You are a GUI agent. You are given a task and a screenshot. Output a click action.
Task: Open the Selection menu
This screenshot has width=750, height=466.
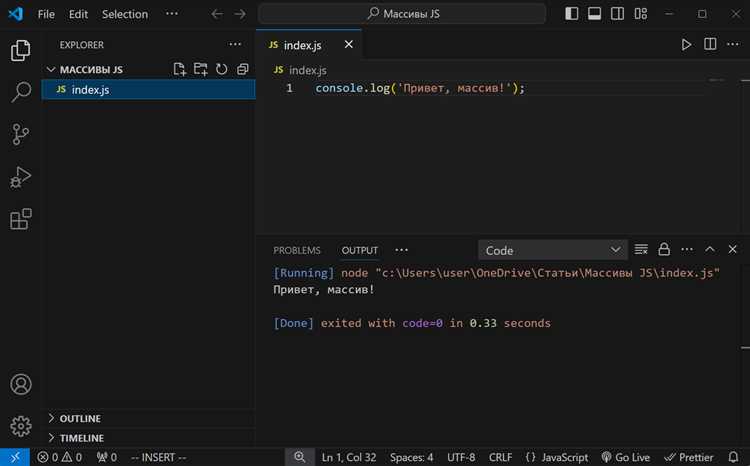[x=125, y=14]
